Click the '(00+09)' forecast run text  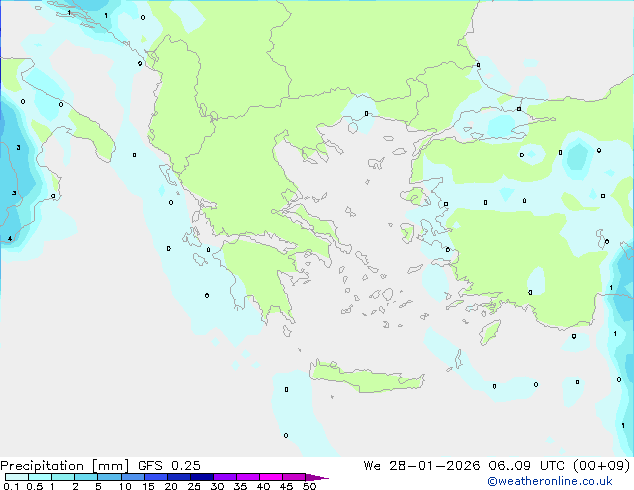click(602, 466)
